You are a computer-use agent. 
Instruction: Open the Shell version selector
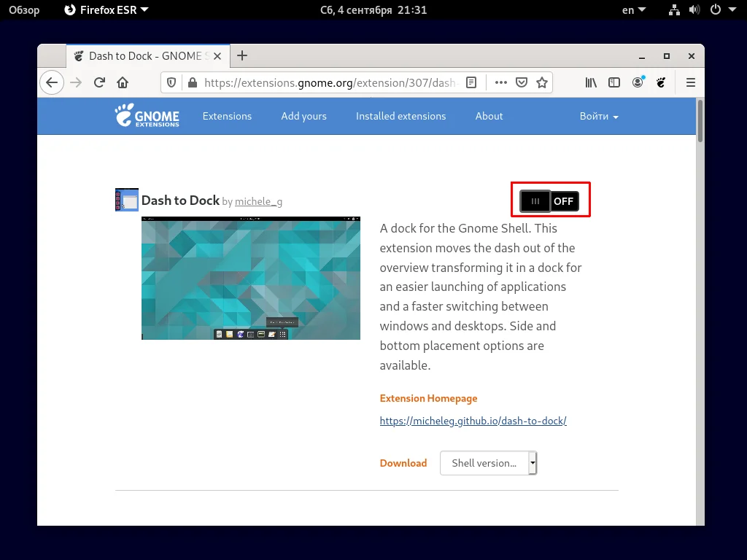(x=488, y=463)
